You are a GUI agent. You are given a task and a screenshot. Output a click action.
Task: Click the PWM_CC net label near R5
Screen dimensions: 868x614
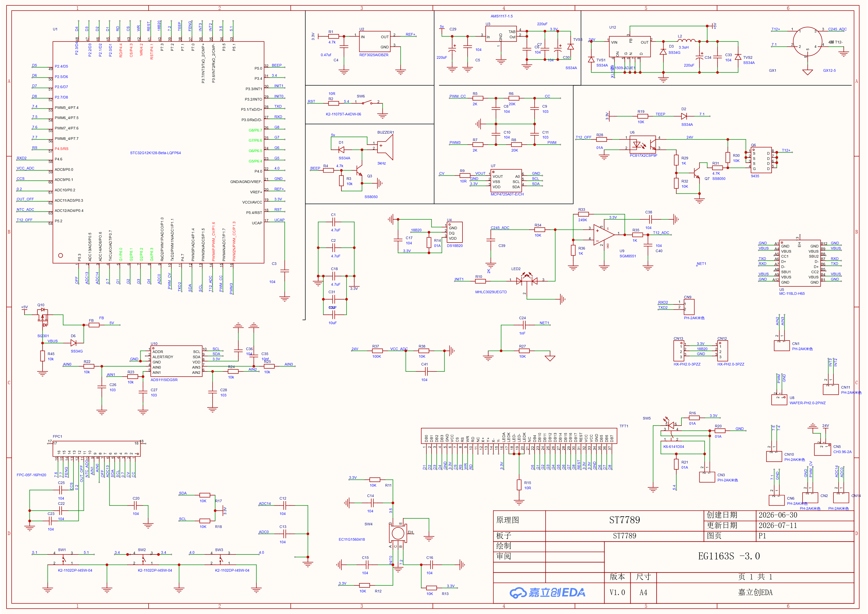tap(458, 96)
